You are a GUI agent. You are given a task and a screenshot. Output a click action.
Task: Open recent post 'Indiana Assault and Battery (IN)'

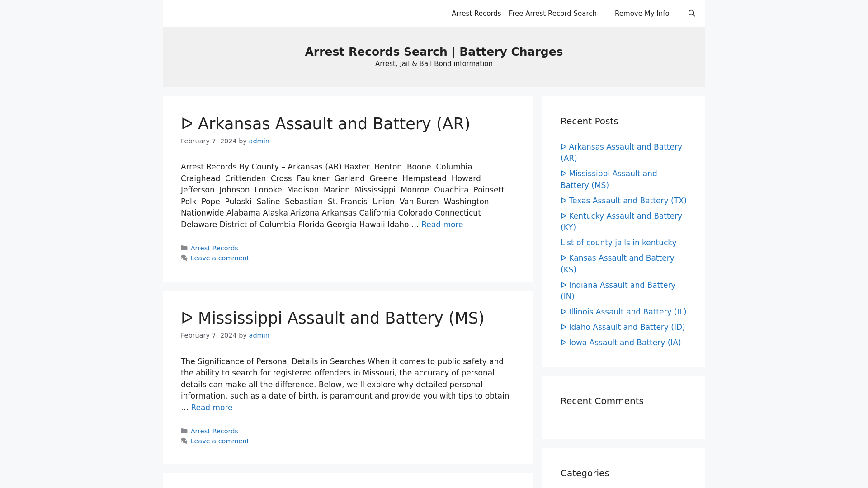point(618,291)
